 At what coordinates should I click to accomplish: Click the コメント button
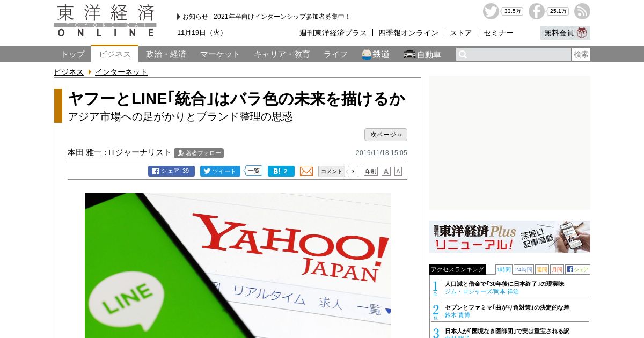tap(332, 171)
